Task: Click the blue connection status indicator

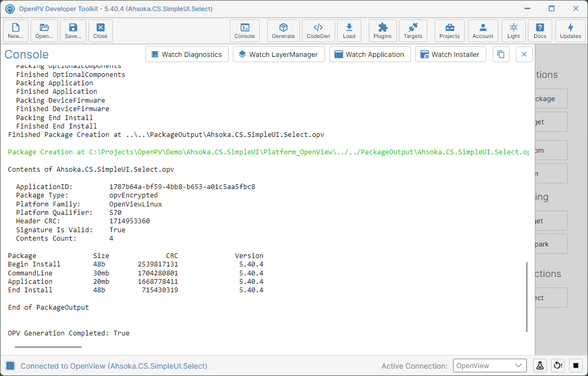Action: tap(11, 366)
